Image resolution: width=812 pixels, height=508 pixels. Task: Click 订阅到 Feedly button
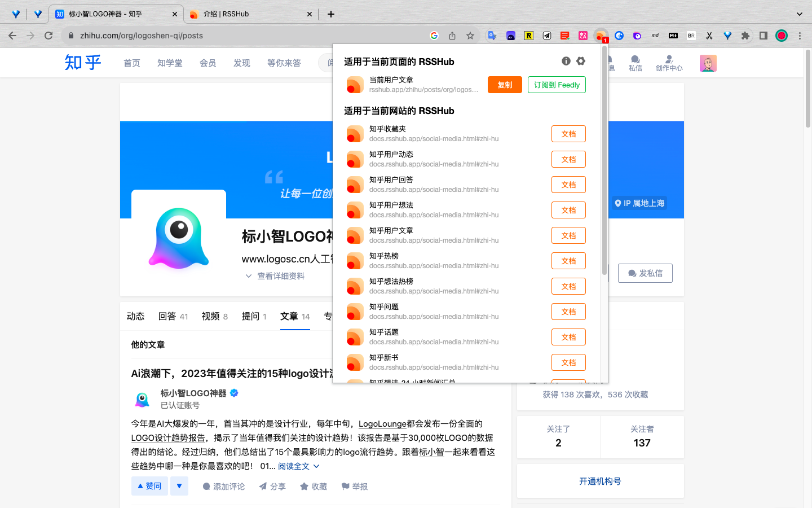pos(557,85)
